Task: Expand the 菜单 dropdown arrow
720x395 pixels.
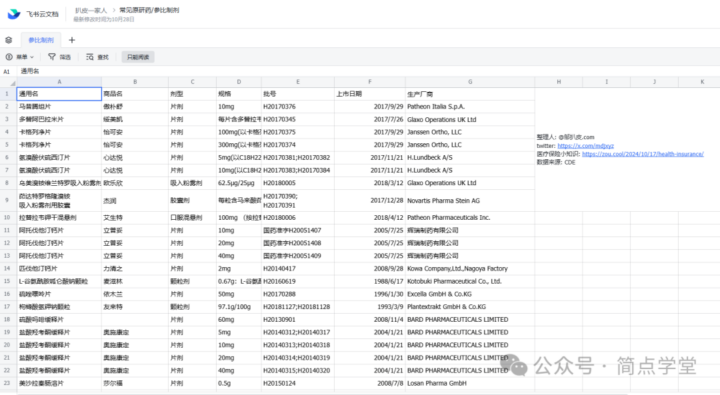Action: point(32,57)
